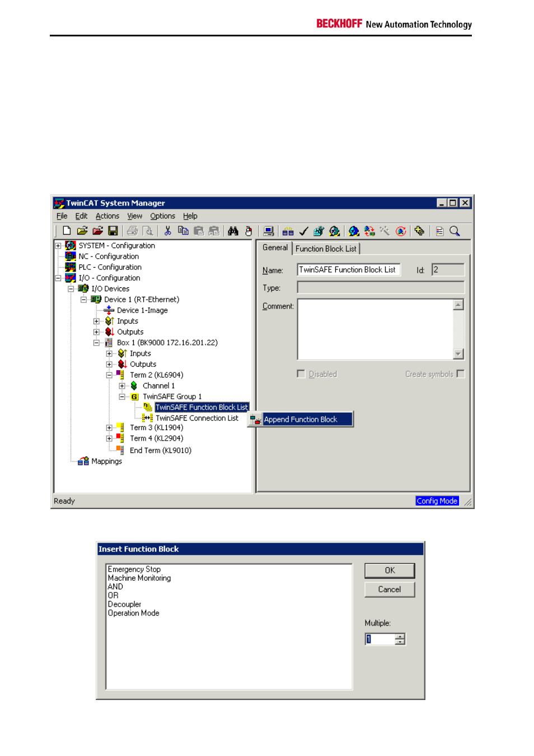Click the Choose Target System computer icon
534x756 pixels.
[269, 231]
